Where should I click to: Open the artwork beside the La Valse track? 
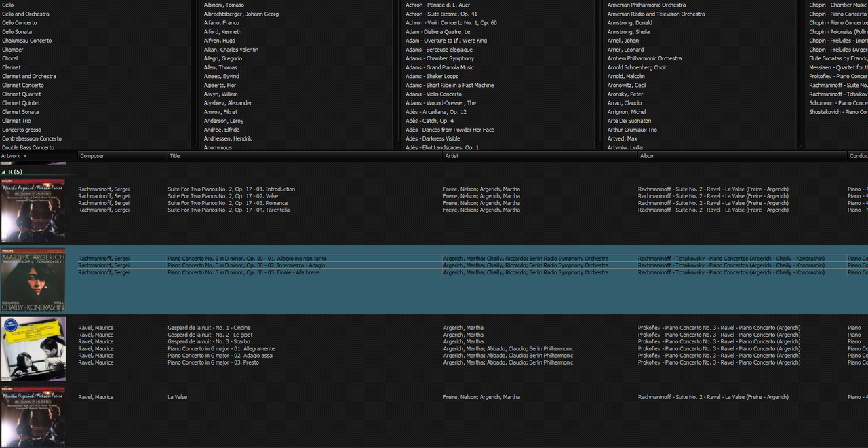click(33, 417)
